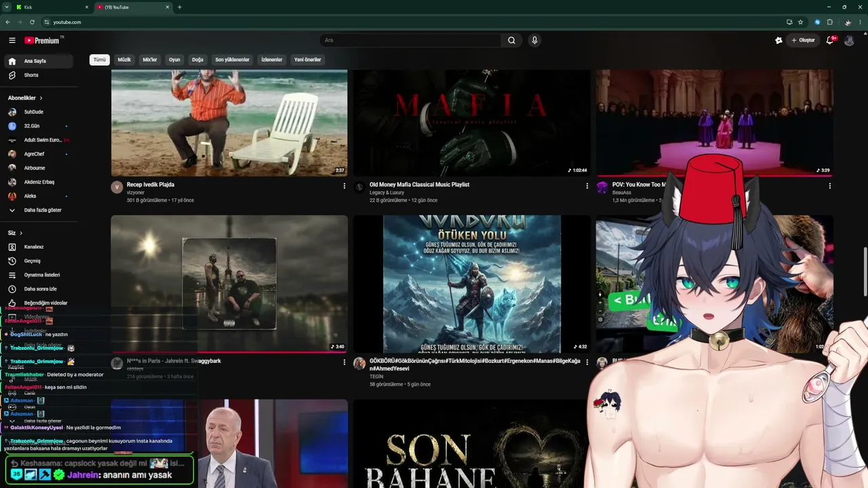Select the Son yüklenenler filter chip
This screenshot has width=868, height=488.
[233, 60]
